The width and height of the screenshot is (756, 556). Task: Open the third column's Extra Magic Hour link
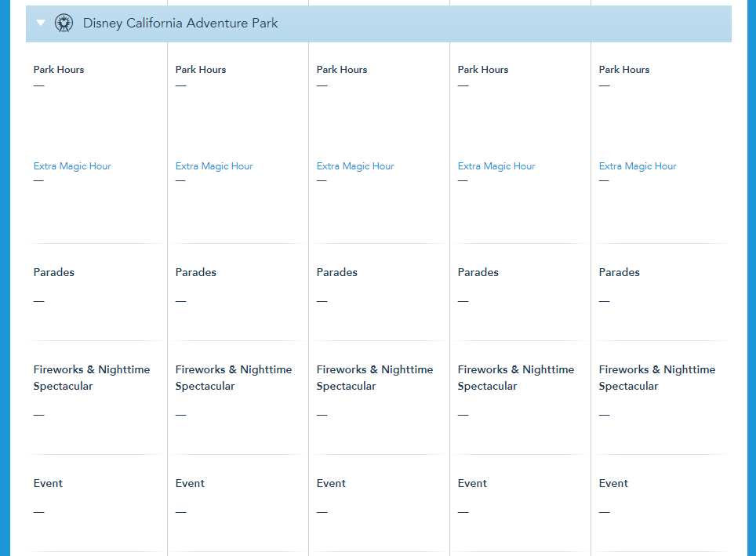[x=355, y=166]
